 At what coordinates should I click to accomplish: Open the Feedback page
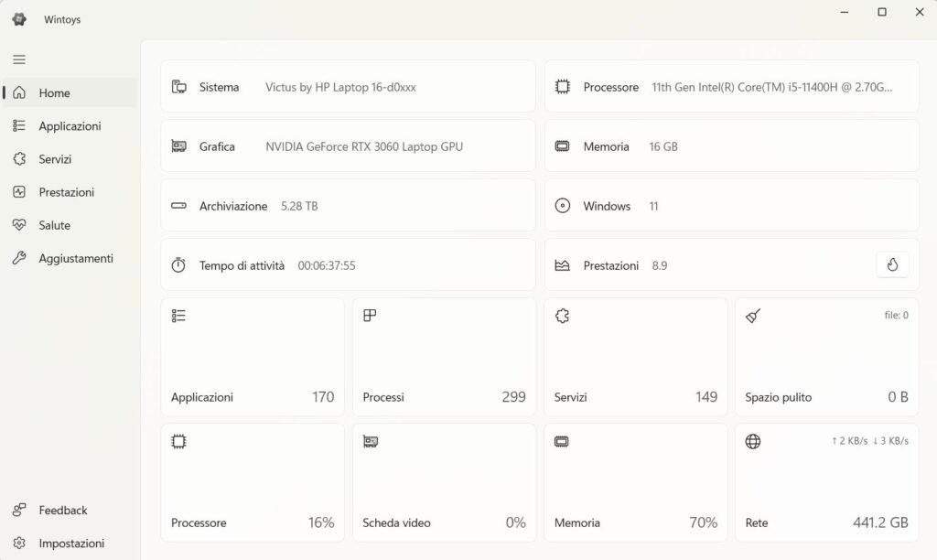click(x=62, y=510)
